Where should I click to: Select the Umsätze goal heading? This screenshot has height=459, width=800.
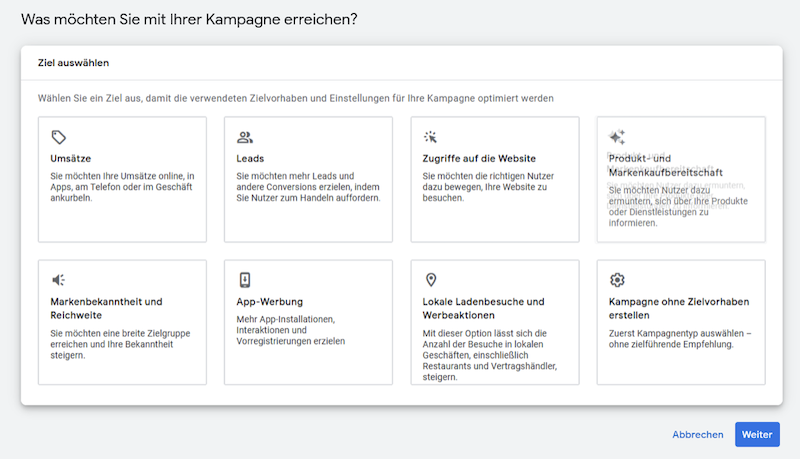pyautogui.click(x=70, y=159)
